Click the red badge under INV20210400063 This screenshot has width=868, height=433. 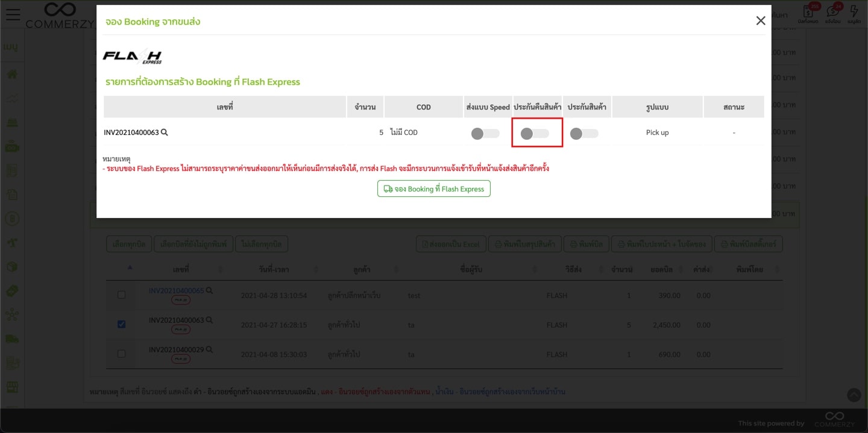[180, 330]
